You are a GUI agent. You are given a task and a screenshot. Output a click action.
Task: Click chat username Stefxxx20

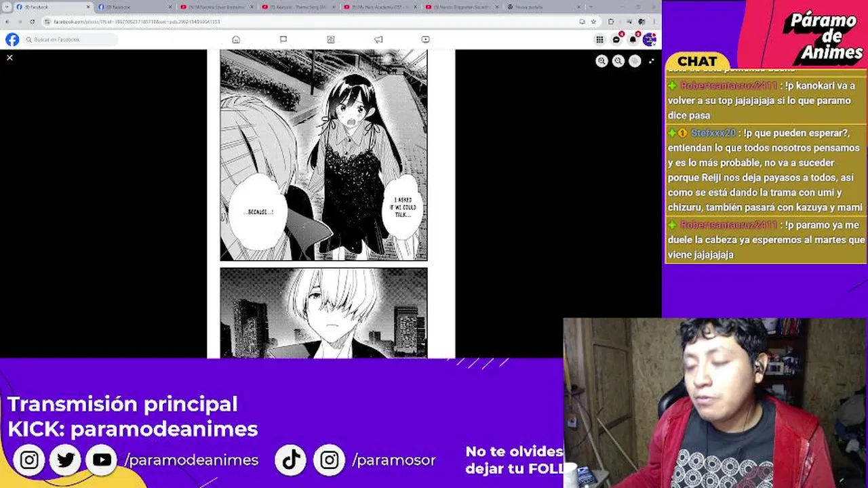coord(713,133)
